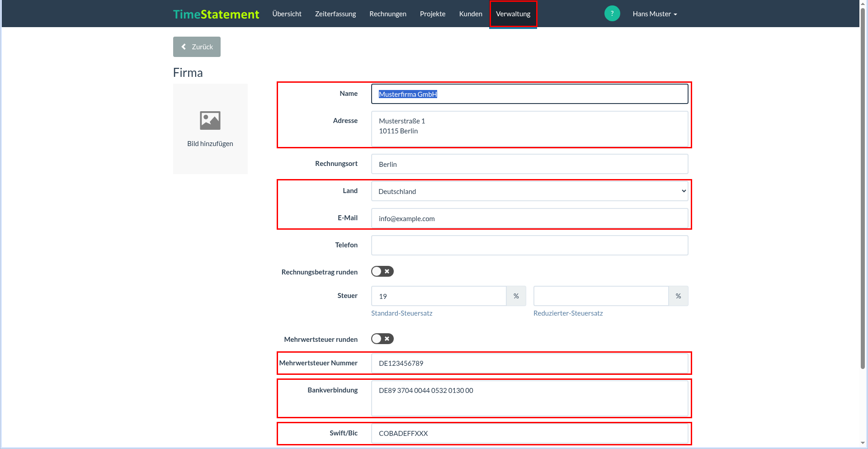Click the percent addon beside Reduzierter-Steuersatz
The width and height of the screenshot is (868, 449).
[x=679, y=296]
